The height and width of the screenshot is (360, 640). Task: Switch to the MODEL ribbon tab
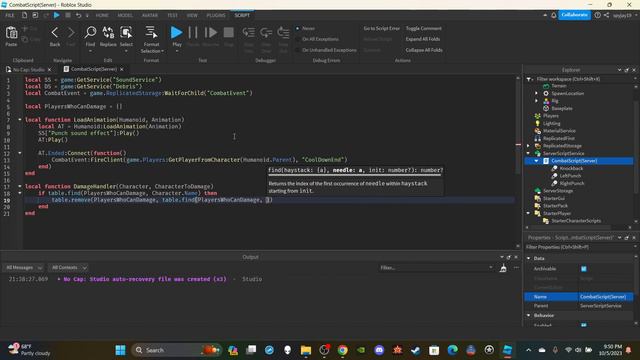125,15
